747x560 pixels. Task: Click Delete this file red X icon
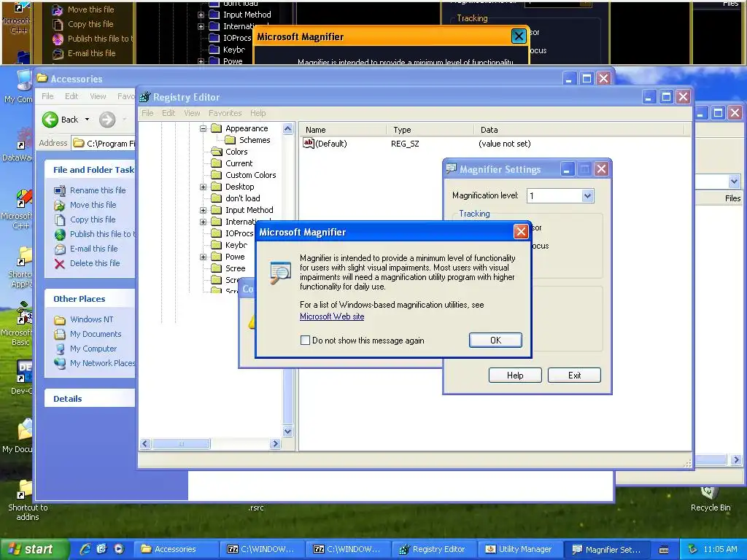point(60,264)
